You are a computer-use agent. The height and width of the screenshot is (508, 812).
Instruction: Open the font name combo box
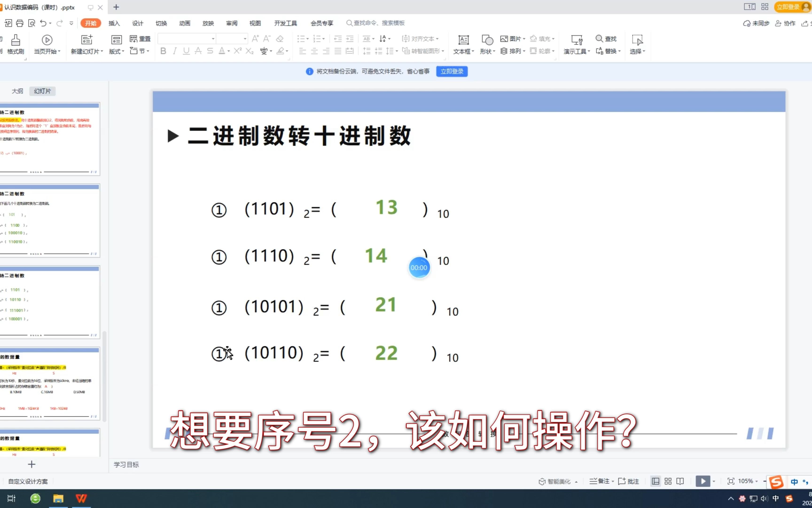click(x=187, y=39)
